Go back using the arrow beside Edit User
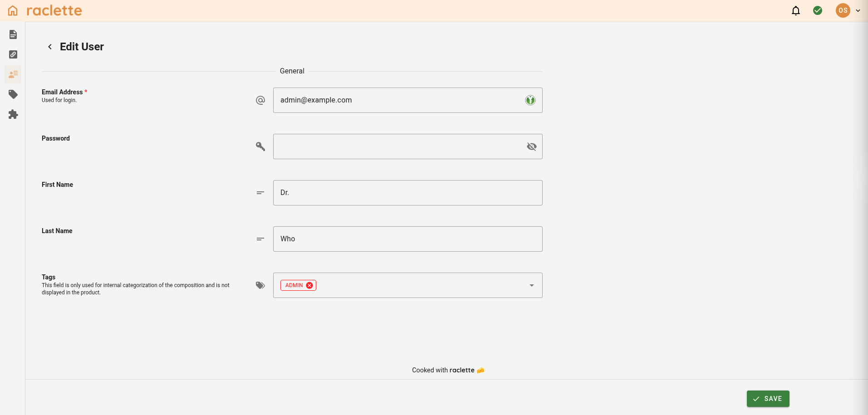 click(50, 47)
